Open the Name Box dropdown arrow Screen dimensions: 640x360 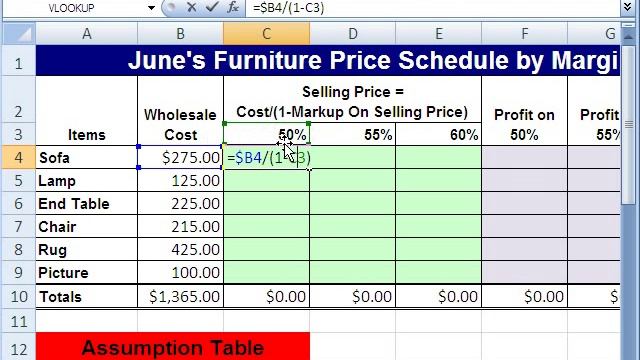click(151, 8)
